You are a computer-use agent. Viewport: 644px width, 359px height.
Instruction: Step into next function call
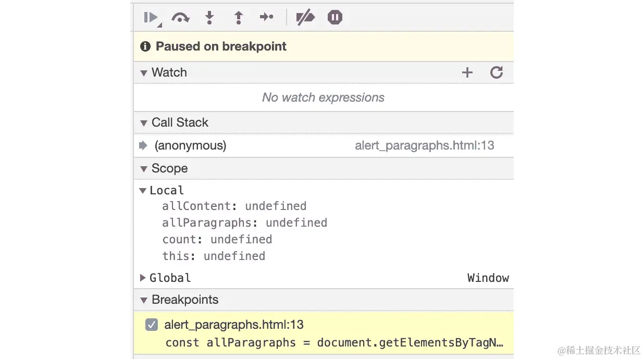click(209, 18)
